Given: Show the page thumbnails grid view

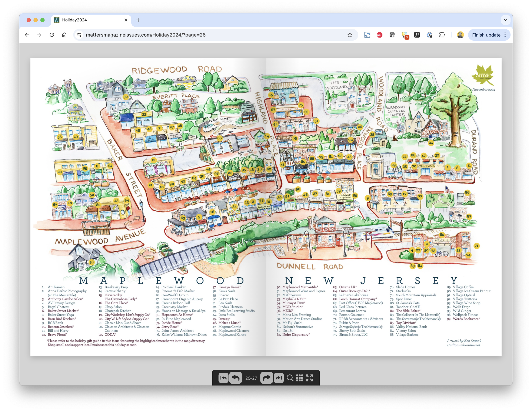Looking at the screenshot, I should coord(300,378).
